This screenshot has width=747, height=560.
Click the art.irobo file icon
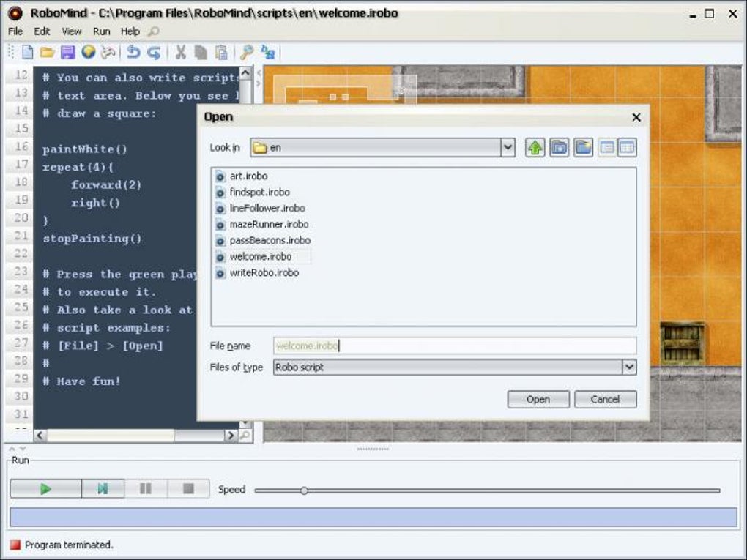coord(220,176)
